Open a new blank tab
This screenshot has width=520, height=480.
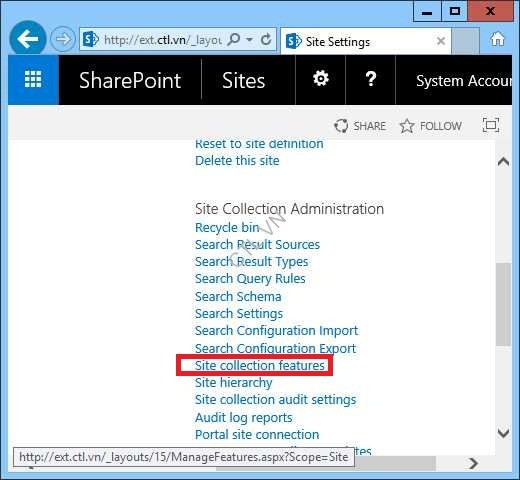click(465, 41)
